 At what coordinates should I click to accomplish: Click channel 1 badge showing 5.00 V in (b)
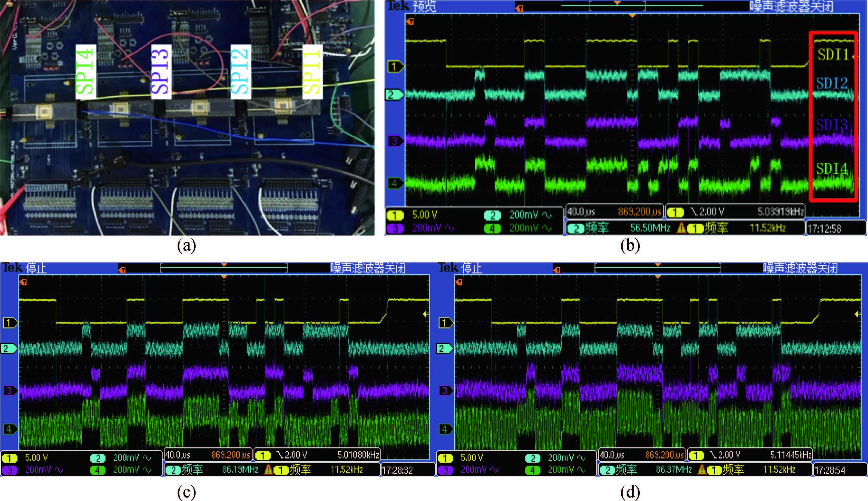click(x=395, y=215)
